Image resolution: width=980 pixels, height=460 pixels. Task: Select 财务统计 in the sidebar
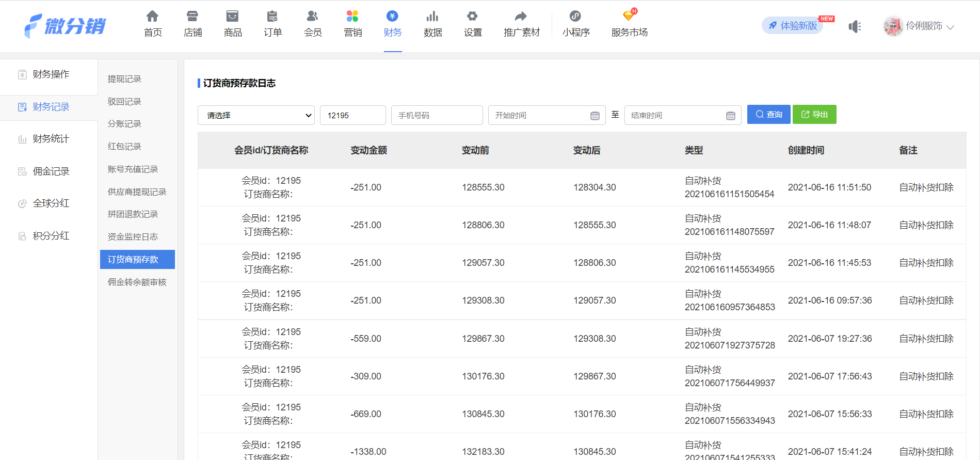[x=51, y=139]
